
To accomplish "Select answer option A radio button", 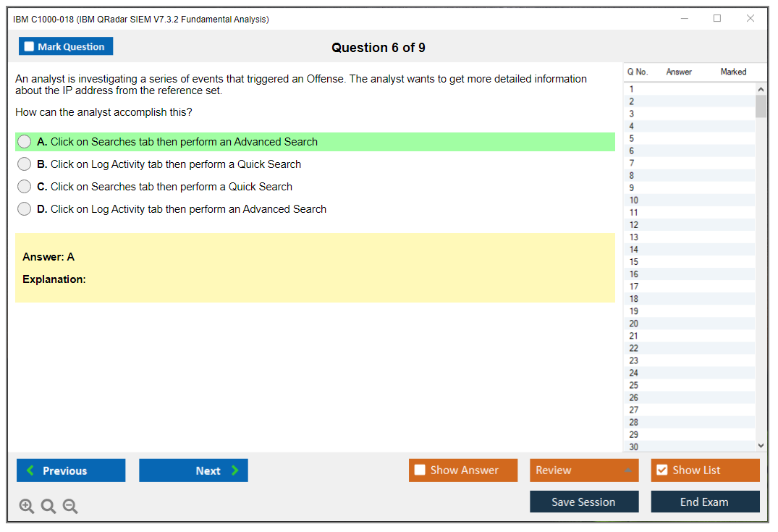I will 24,142.
